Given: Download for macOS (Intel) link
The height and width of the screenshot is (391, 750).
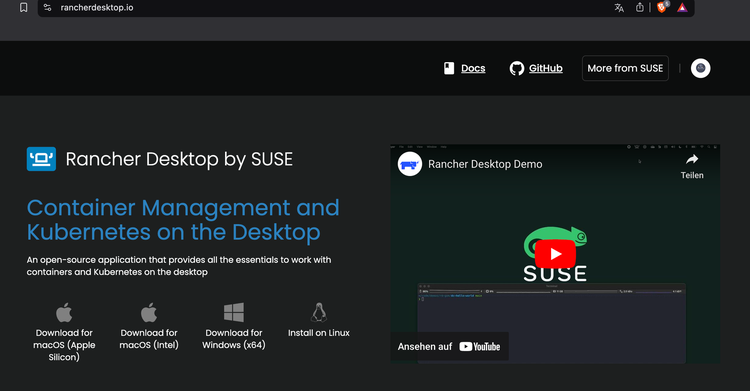Looking at the screenshot, I should pyautogui.click(x=149, y=339).
